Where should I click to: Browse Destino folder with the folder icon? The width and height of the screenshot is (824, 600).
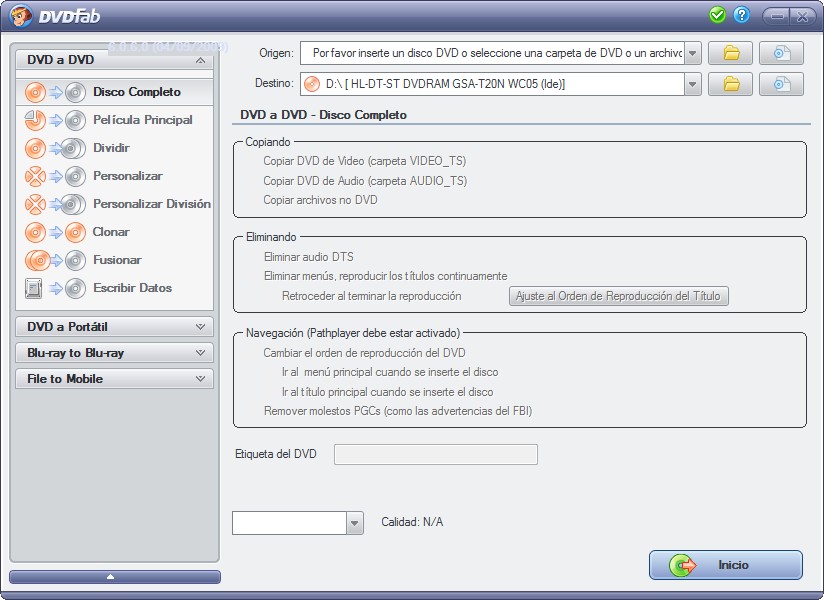[730, 84]
